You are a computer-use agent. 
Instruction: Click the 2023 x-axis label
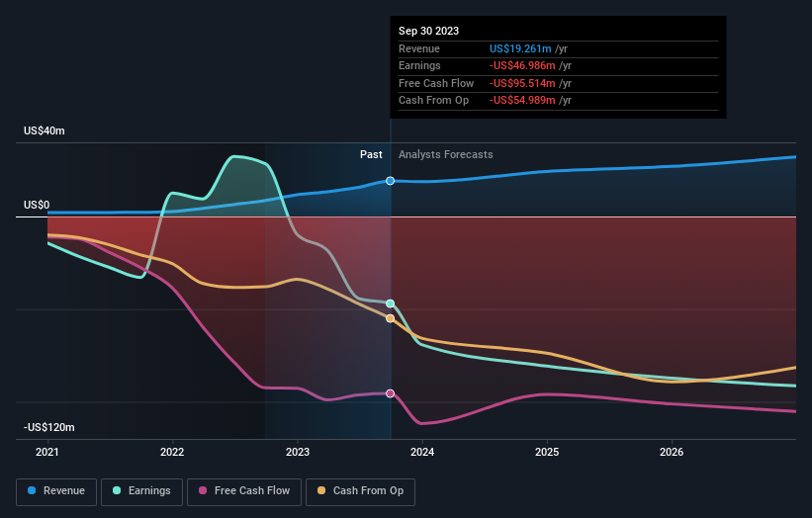[298, 453]
